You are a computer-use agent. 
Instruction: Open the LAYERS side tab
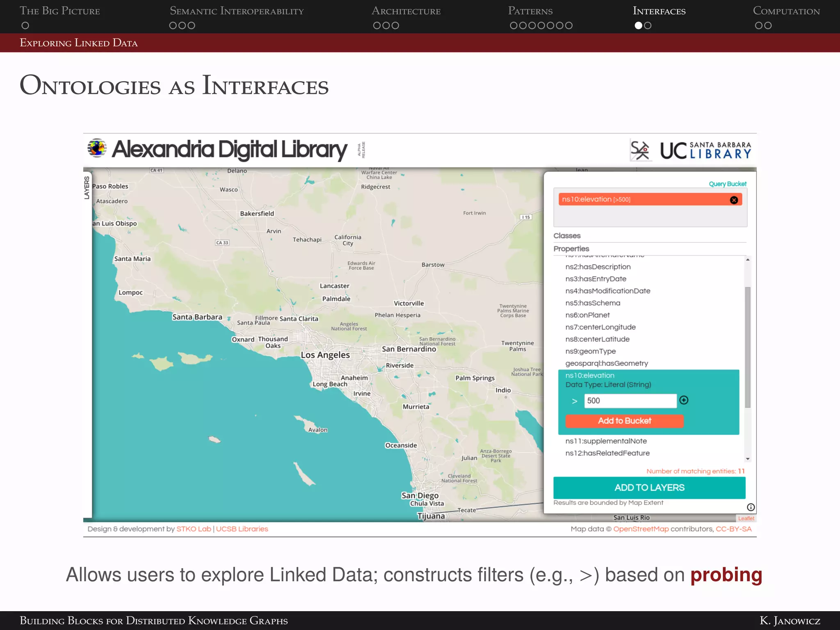[87, 187]
